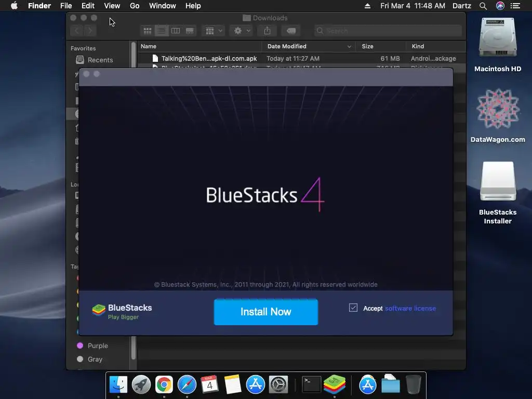Go back in Finder window
This screenshot has width=532, height=399.
click(77, 31)
